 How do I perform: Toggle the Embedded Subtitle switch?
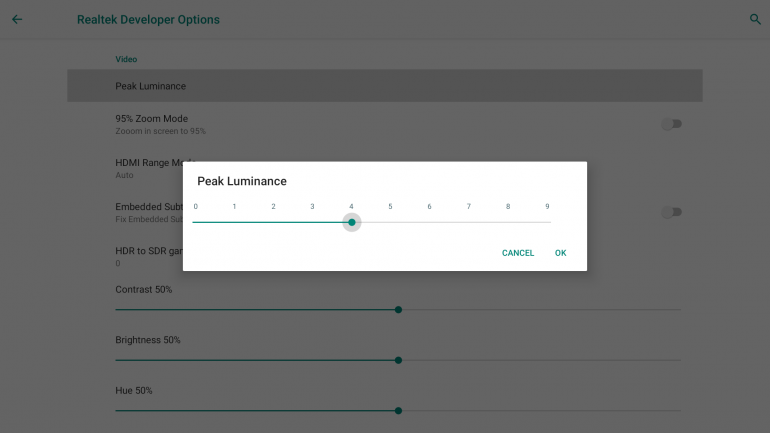click(672, 212)
